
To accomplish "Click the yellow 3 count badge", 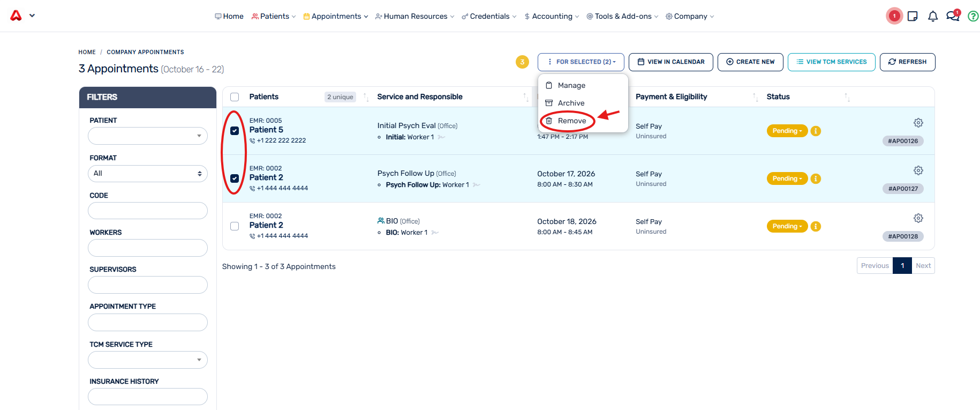I will [x=522, y=62].
